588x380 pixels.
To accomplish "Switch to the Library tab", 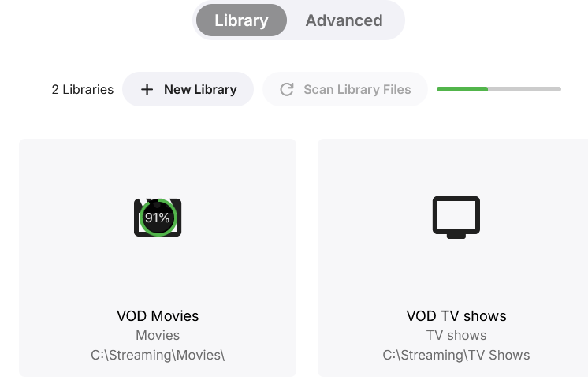I will click(241, 20).
